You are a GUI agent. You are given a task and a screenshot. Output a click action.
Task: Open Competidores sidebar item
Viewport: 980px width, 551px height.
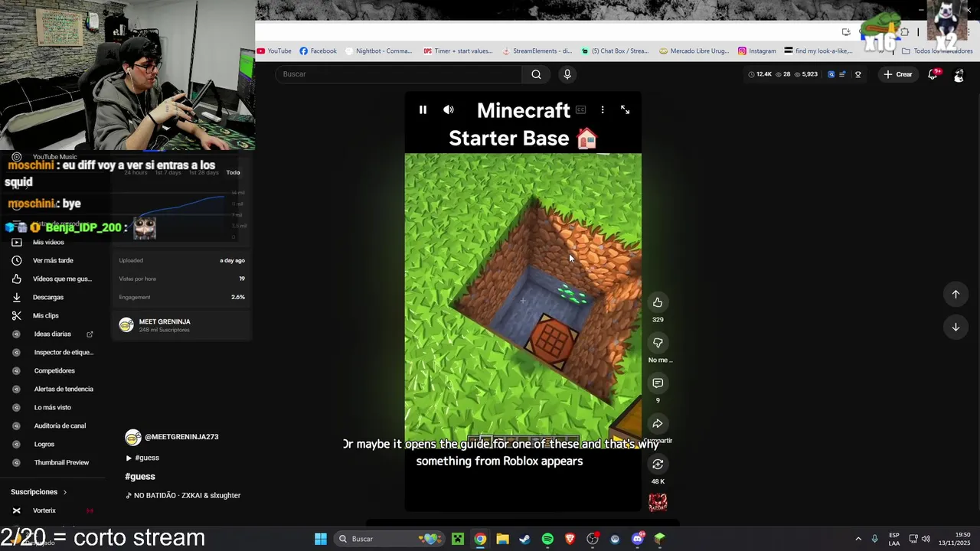click(54, 371)
